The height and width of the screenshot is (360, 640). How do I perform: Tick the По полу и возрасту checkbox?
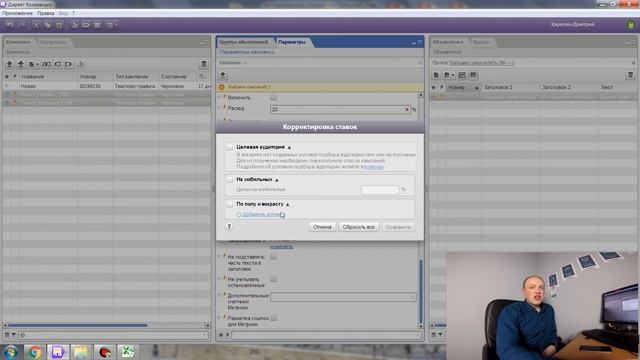pyautogui.click(x=230, y=204)
